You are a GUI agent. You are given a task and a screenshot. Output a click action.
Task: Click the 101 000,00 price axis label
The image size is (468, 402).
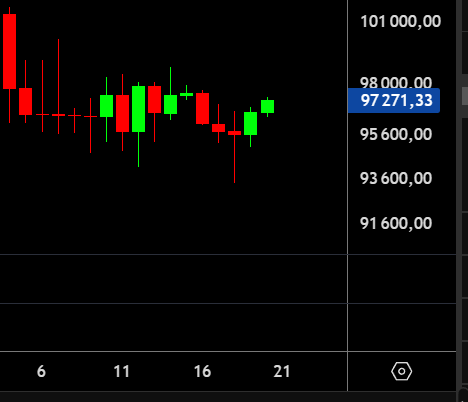point(401,21)
